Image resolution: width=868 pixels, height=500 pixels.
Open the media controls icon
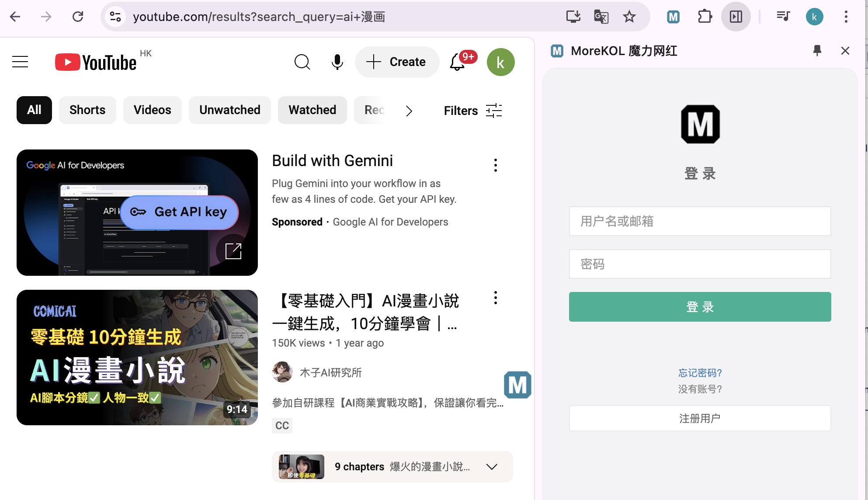pyautogui.click(x=783, y=17)
